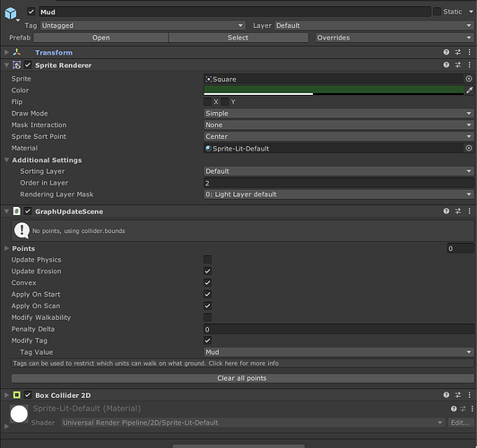Toggle the Modify Walkability checkbox
Viewport: 477px width, 448px height.
click(207, 317)
